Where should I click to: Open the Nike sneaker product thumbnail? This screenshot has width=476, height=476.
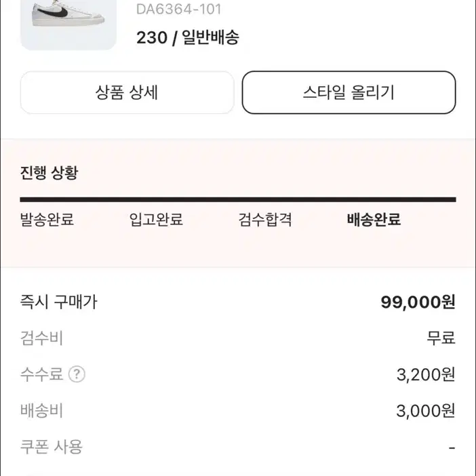point(68,24)
